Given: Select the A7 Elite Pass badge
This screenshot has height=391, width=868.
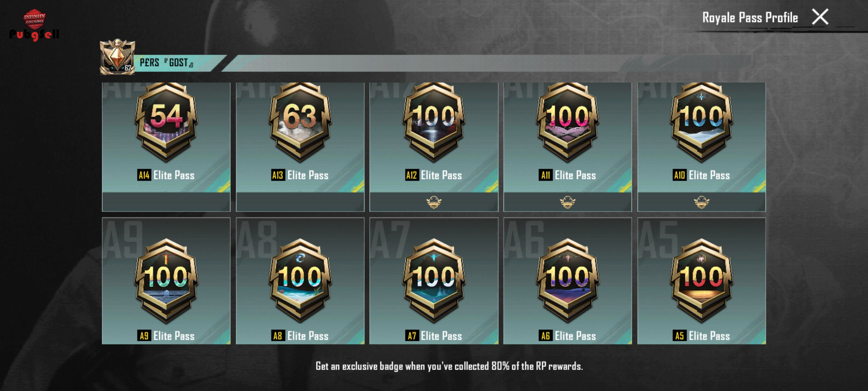Looking at the screenshot, I should pos(434,280).
